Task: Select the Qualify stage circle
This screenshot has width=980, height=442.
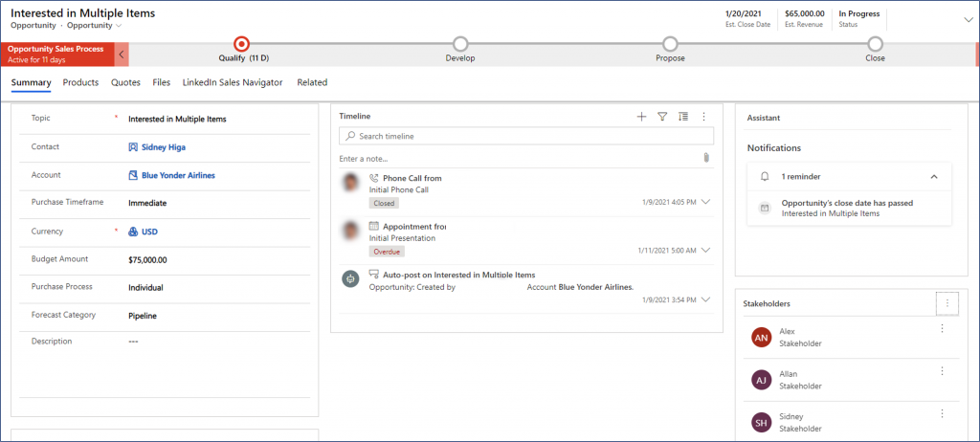Action: 242,44
